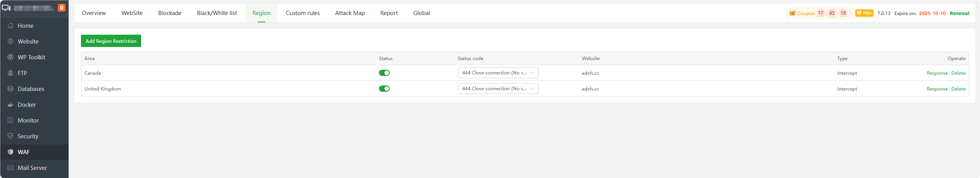Open status code dropdown for United Kingdom
This screenshot has height=178, width=980.
(x=498, y=89)
